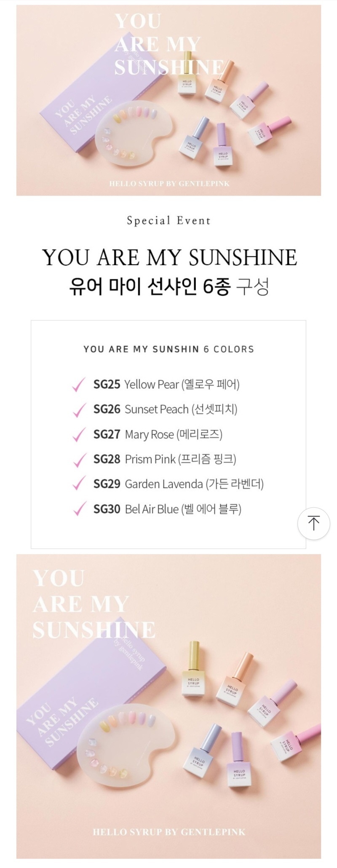The height and width of the screenshot is (868, 337).
Task: Click the checkmark beside SG28 Prism Pink
Action: coord(79,459)
